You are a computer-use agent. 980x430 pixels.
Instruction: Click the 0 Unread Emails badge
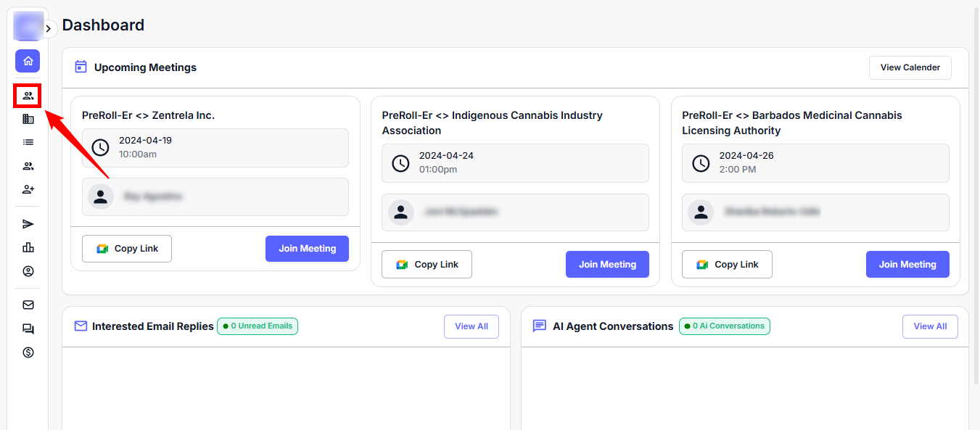point(258,326)
